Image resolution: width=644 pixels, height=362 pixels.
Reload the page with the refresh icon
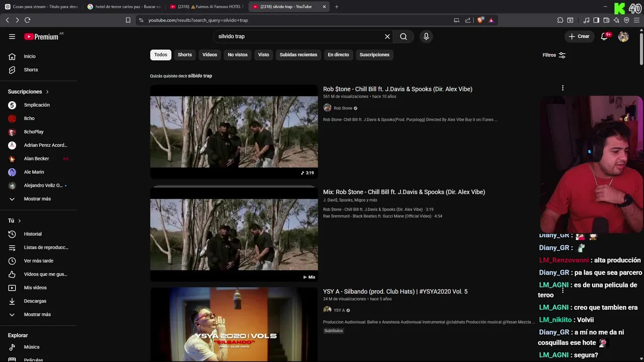27,20
